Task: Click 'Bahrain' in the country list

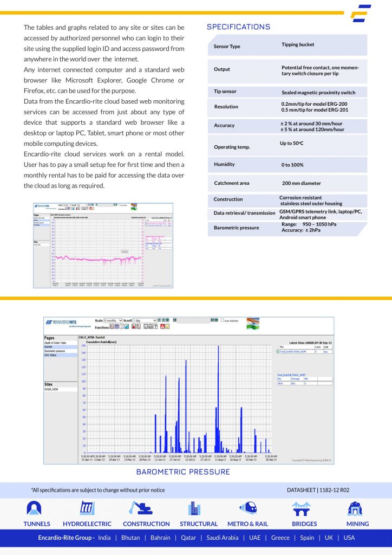Action: [x=160, y=538]
